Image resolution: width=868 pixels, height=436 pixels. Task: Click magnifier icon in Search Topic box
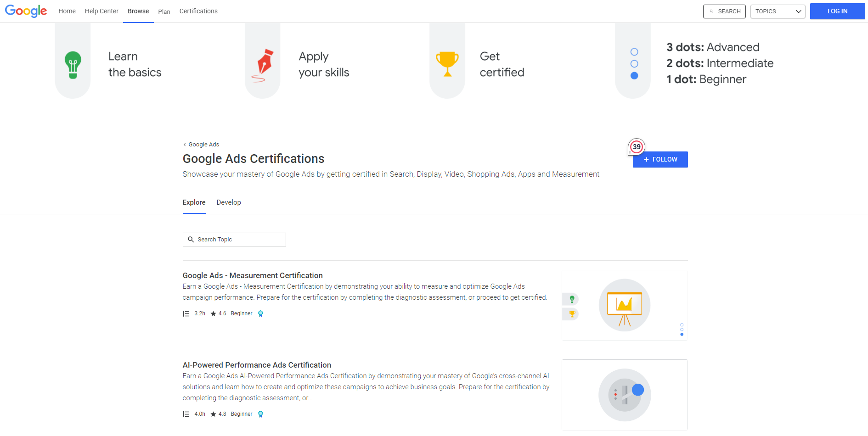tap(191, 240)
